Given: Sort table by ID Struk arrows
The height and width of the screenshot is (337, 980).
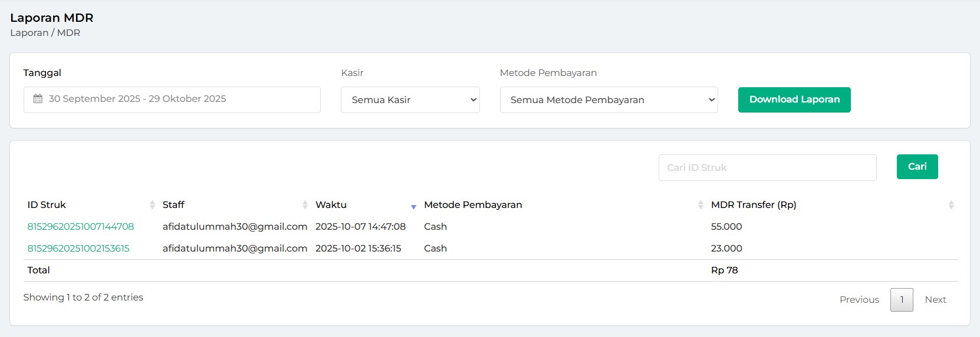Looking at the screenshot, I should click(152, 205).
